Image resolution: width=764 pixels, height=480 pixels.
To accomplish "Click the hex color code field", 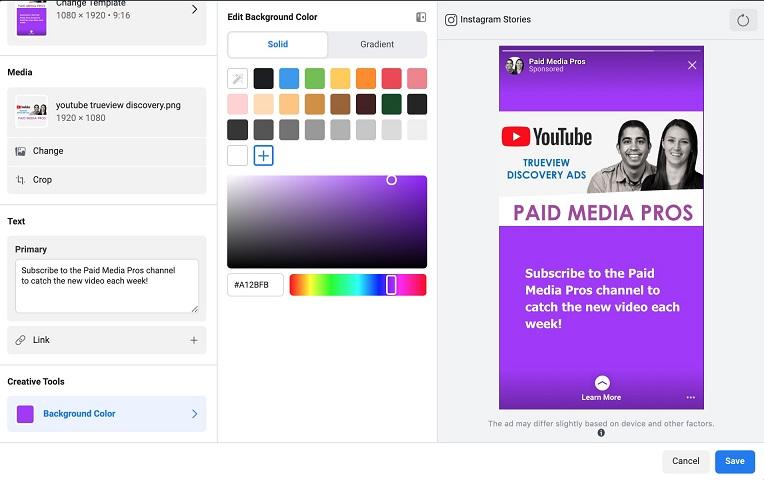I will (255, 285).
